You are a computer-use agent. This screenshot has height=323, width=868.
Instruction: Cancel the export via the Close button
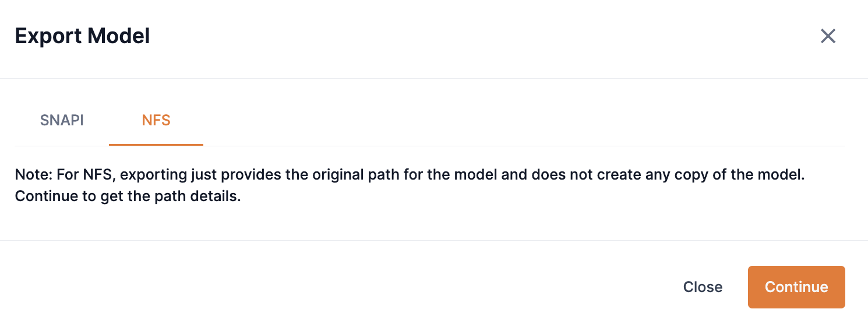(x=703, y=287)
